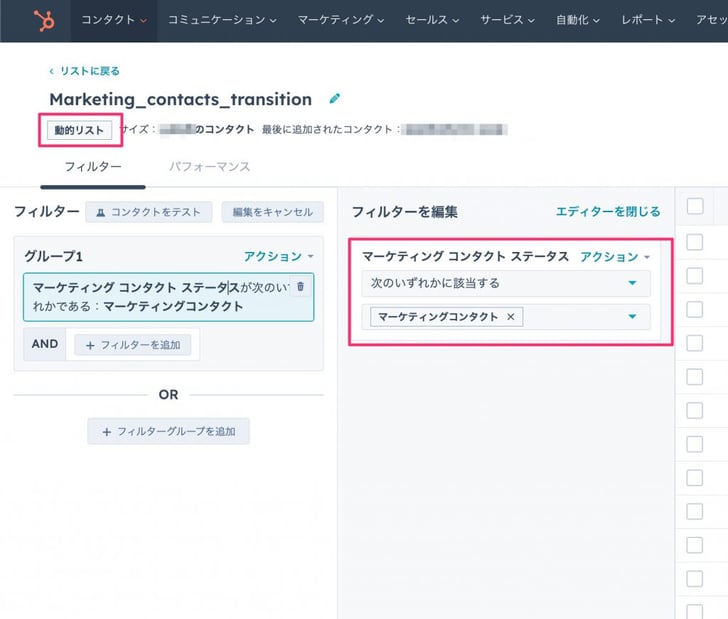Go back via リストに戻る link
The height and width of the screenshot is (619, 728).
[x=84, y=71]
